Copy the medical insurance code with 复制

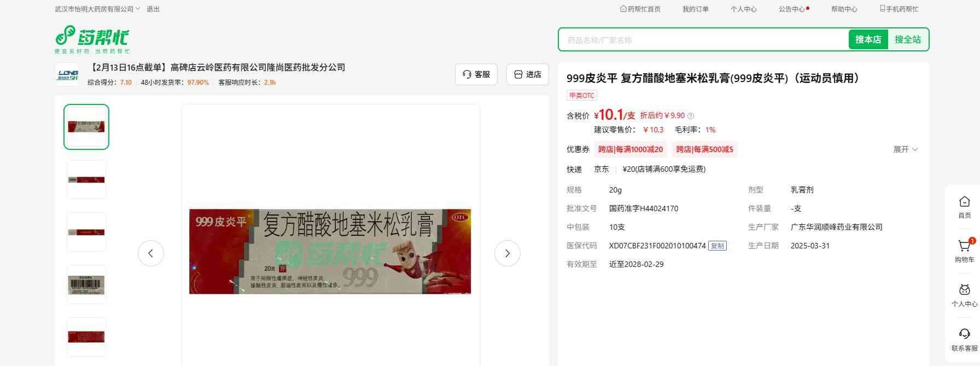pyautogui.click(x=717, y=246)
